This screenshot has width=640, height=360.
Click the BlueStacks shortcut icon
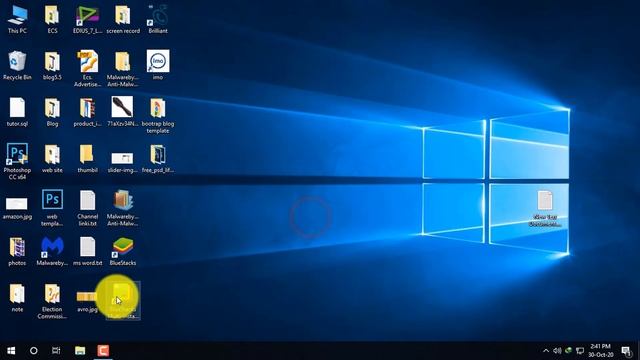pyautogui.click(x=122, y=251)
